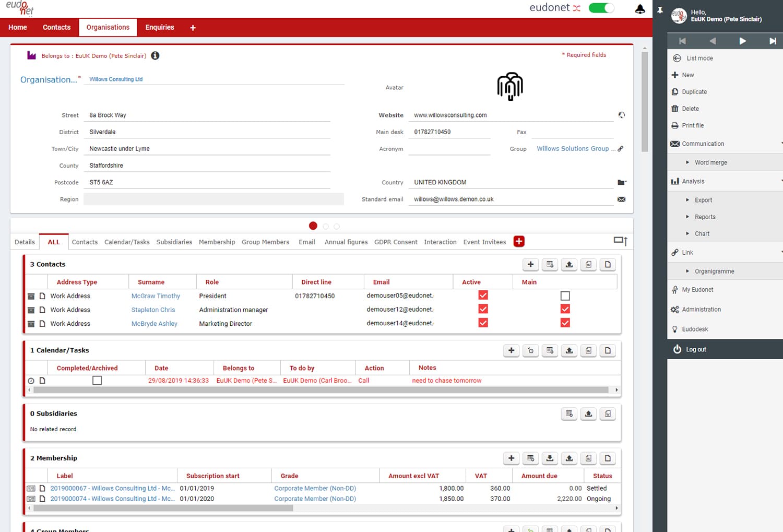The width and height of the screenshot is (783, 532).
Task: Select the GDPR Consent bookmark tab
Action: coord(396,242)
